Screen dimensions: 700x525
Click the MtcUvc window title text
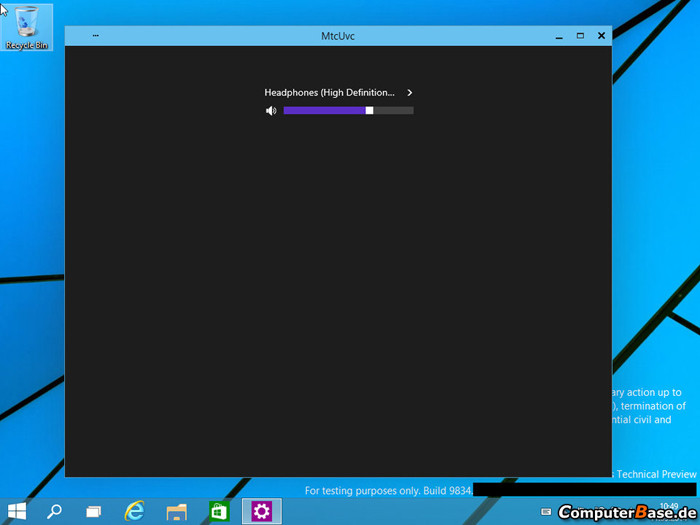(338, 36)
